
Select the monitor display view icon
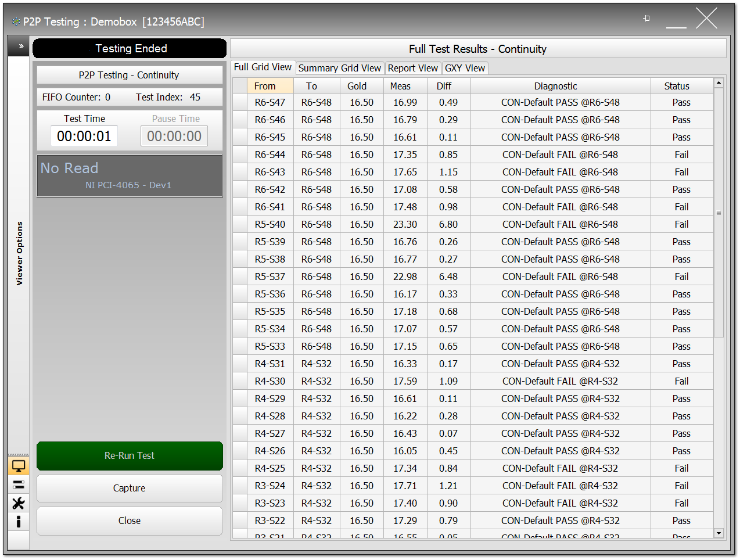pyautogui.click(x=19, y=466)
